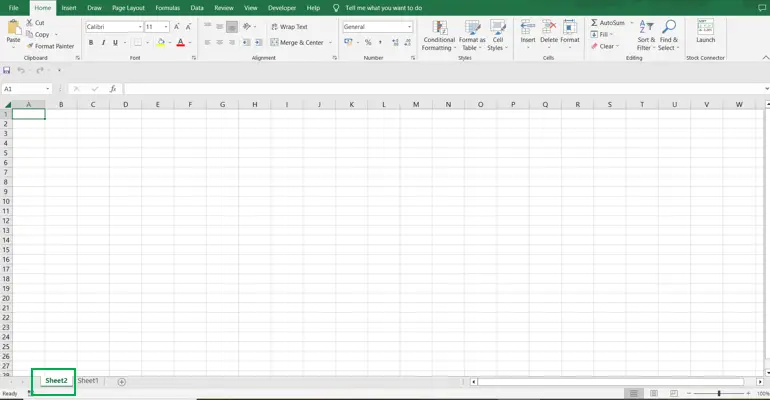
Task: Open Format as Table gallery
Action: pos(472,35)
